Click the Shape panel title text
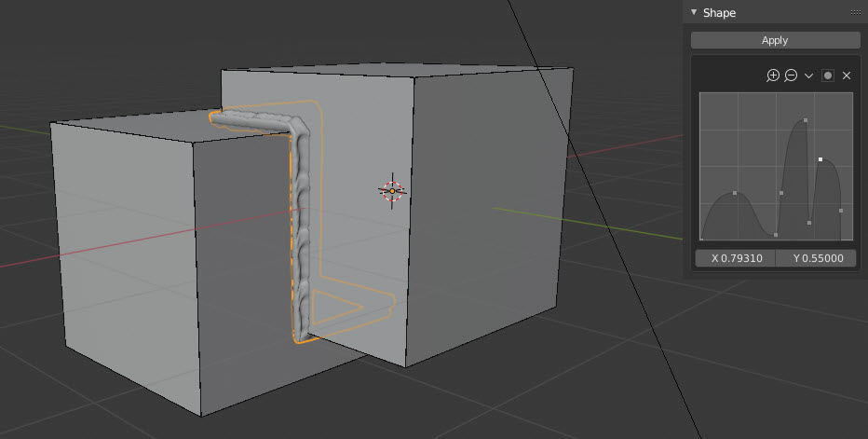 pos(719,13)
